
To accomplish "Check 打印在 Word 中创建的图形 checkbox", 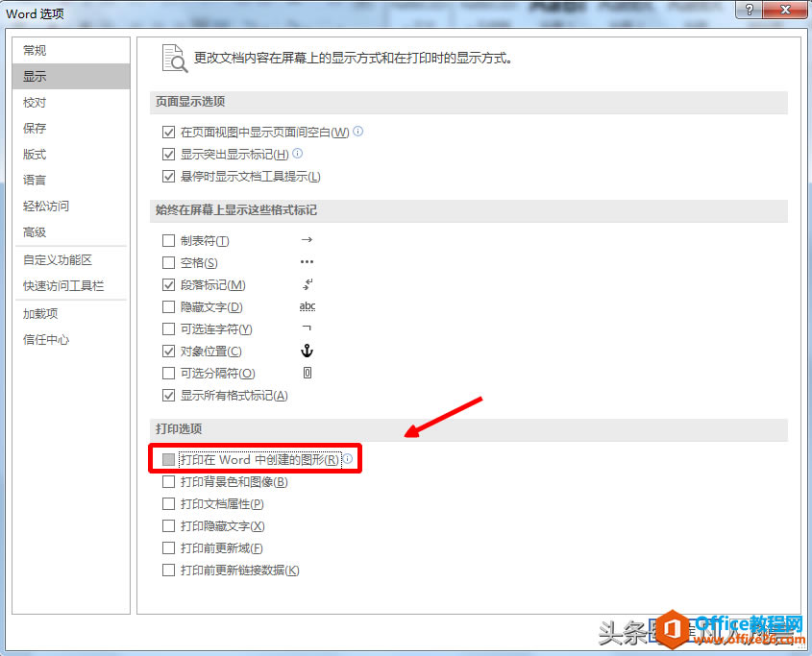I will (168, 459).
